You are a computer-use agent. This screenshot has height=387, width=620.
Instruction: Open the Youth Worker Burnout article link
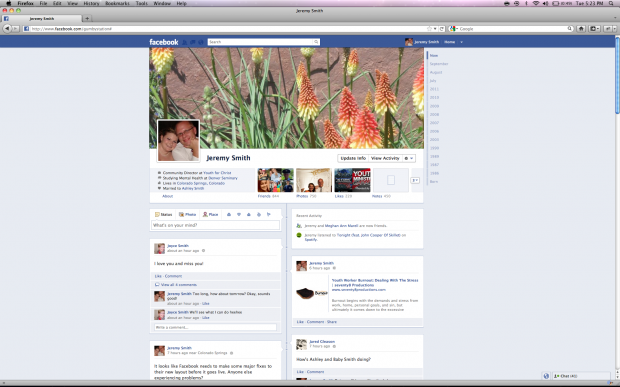(x=375, y=282)
